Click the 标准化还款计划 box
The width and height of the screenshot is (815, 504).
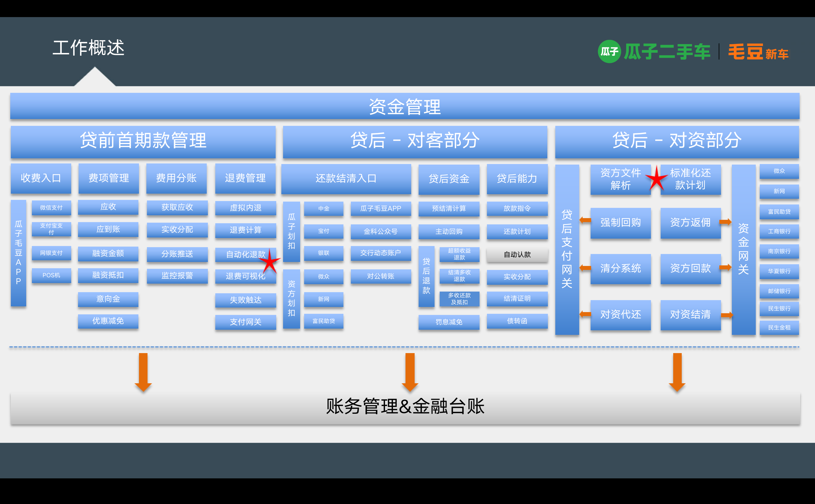coord(690,179)
